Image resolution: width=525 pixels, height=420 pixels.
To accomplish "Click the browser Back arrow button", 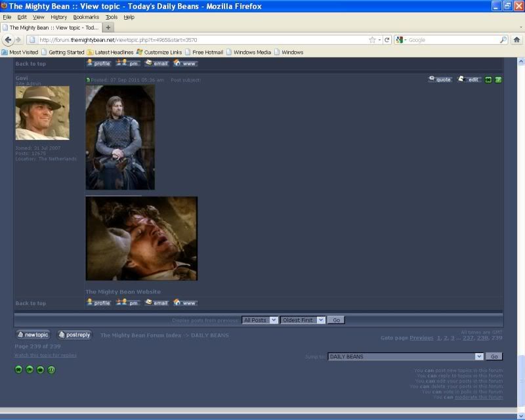I will point(8,40).
